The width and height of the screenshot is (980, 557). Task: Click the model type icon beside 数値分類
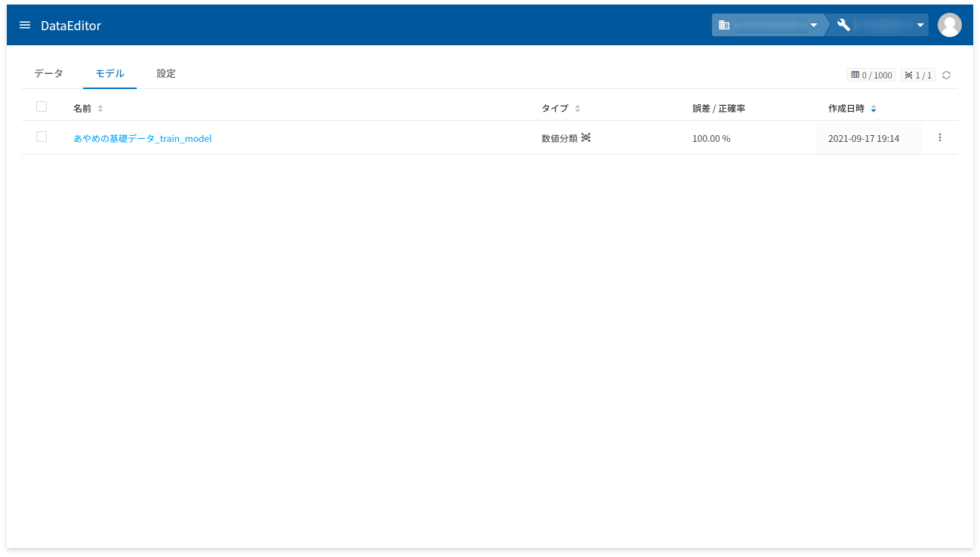click(x=586, y=138)
